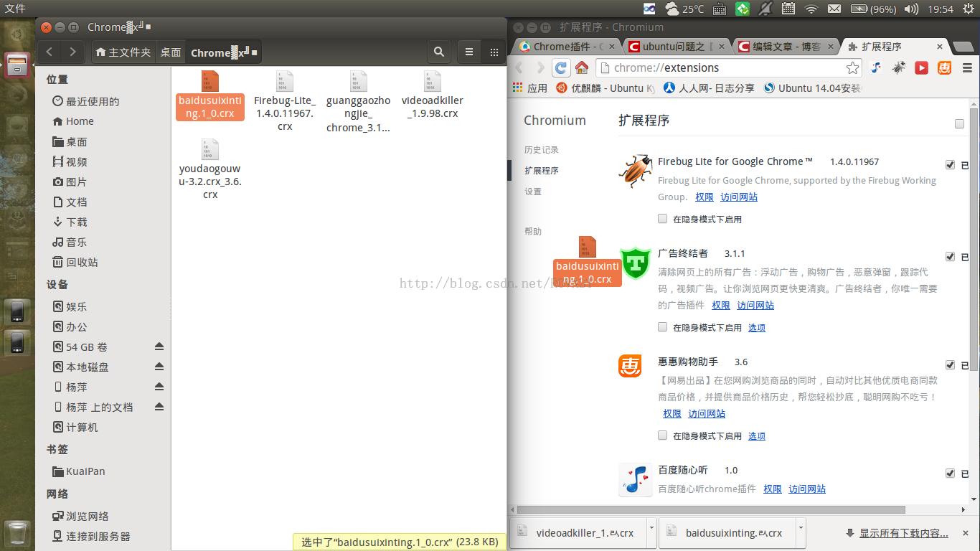Image resolution: width=980 pixels, height=551 pixels.
Task: Open the system power gear menu
Action: coord(968,9)
